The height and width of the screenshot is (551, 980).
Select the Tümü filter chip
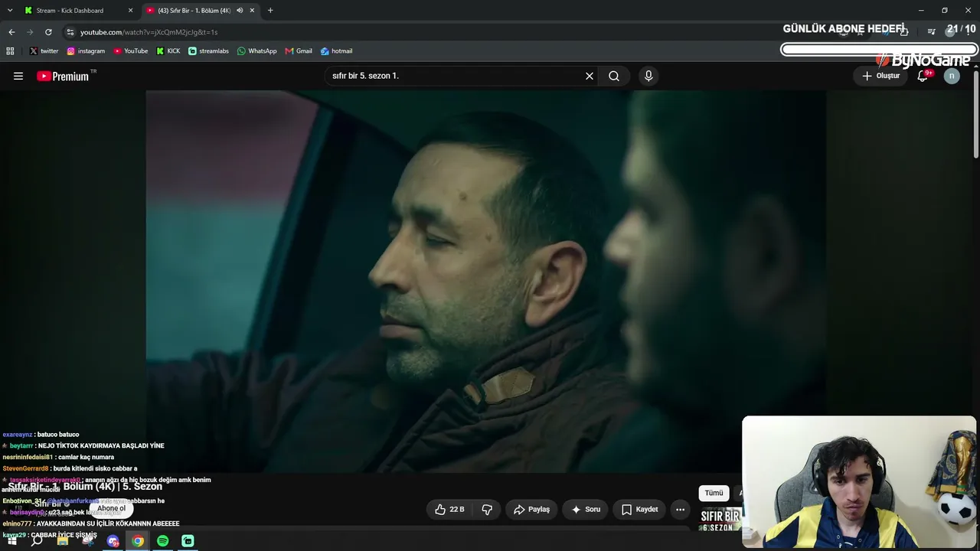pos(714,493)
